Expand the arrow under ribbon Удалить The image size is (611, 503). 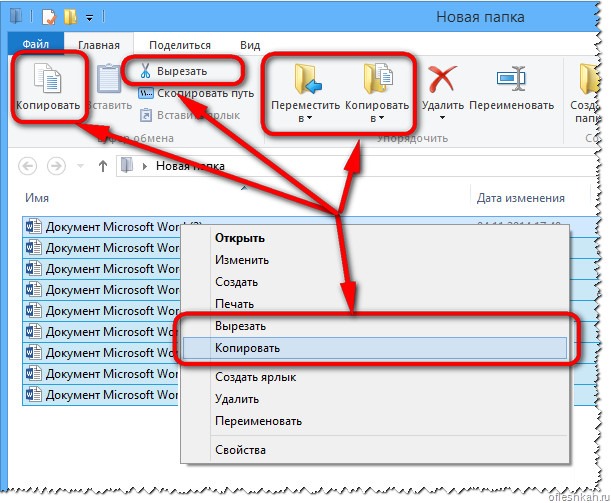(x=442, y=118)
